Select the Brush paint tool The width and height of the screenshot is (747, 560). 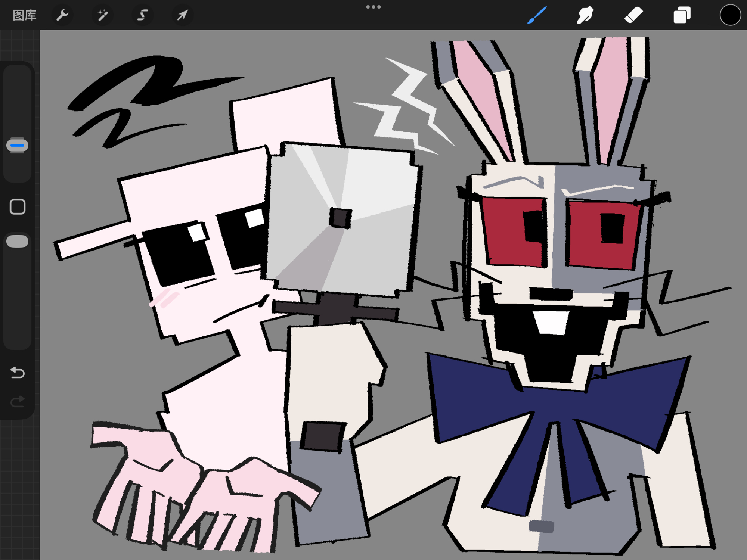coord(537,15)
